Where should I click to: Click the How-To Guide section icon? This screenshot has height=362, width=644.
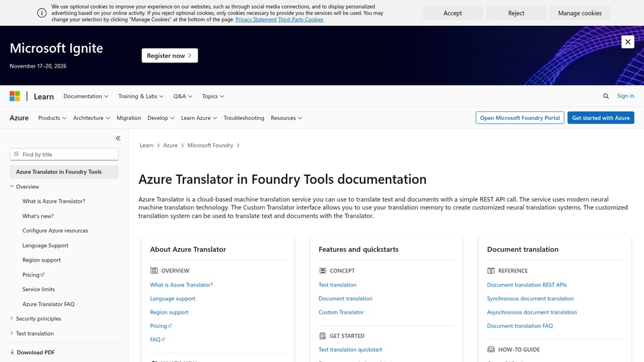click(491, 349)
